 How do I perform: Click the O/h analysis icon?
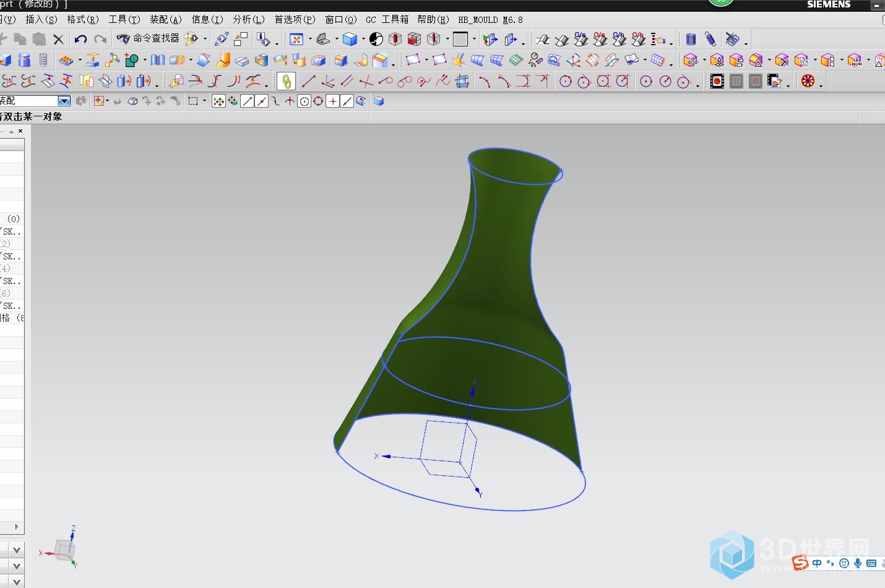[638, 39]
